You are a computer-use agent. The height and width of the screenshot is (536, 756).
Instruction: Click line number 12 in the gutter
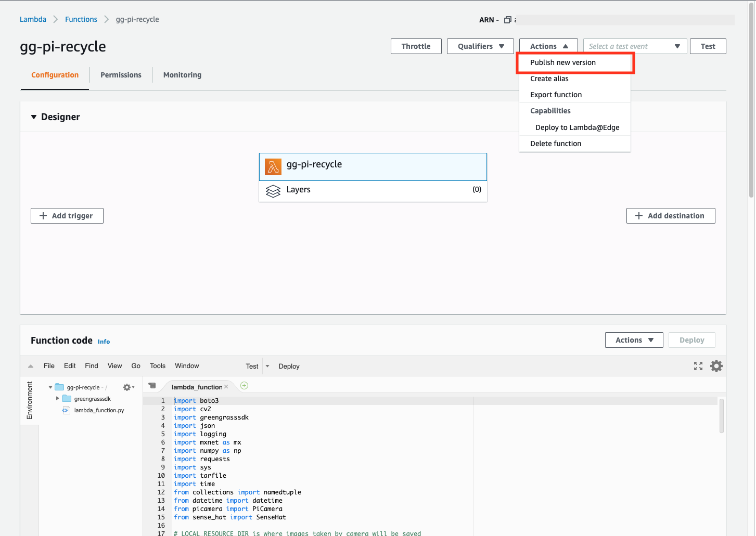click(x=161, y=492)
